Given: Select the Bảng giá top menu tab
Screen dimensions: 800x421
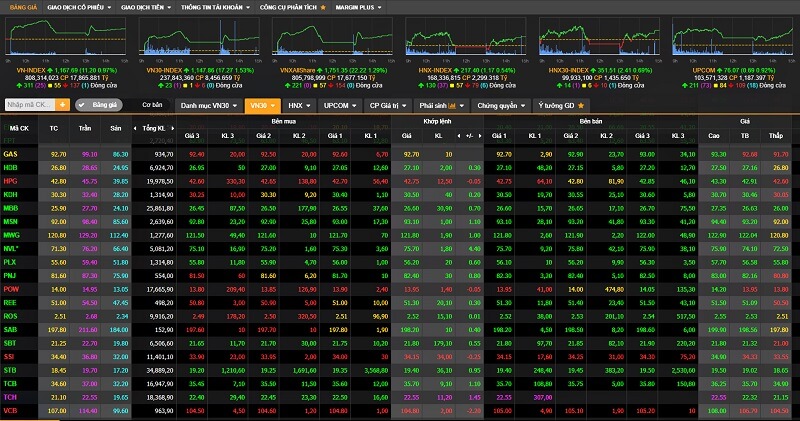Looking at the screenshot, I should coord(21,6).
